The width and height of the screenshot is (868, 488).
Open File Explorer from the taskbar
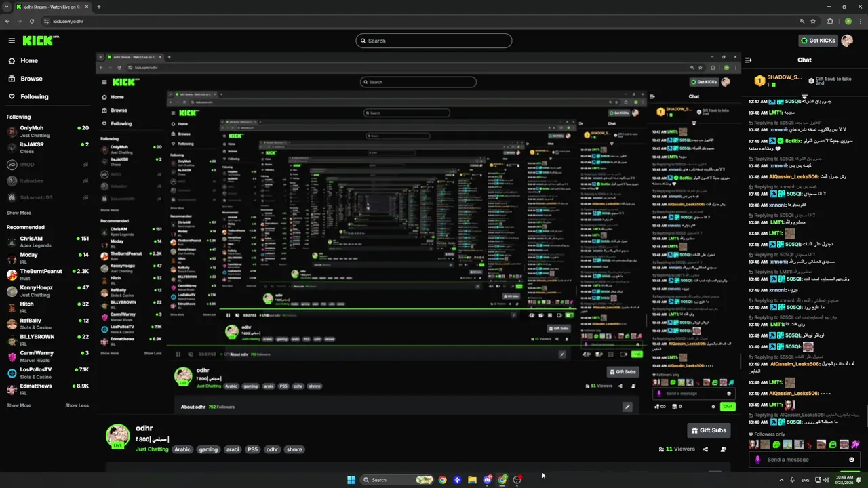(472, 480)
